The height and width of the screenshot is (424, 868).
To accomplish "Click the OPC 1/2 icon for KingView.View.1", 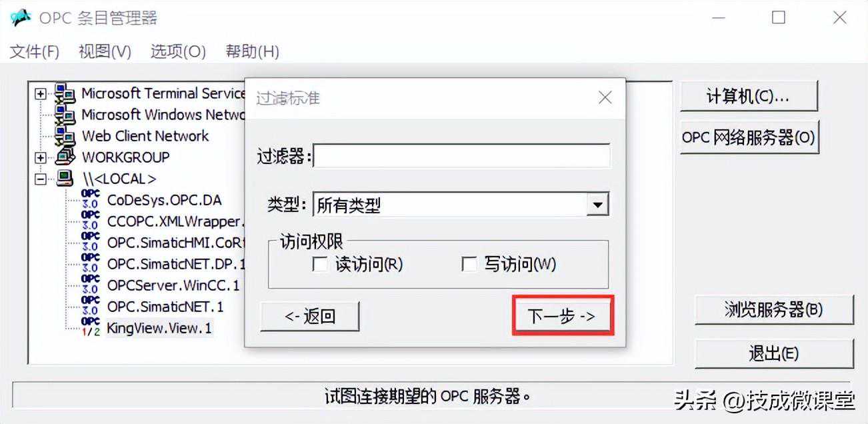I will 90,327.
